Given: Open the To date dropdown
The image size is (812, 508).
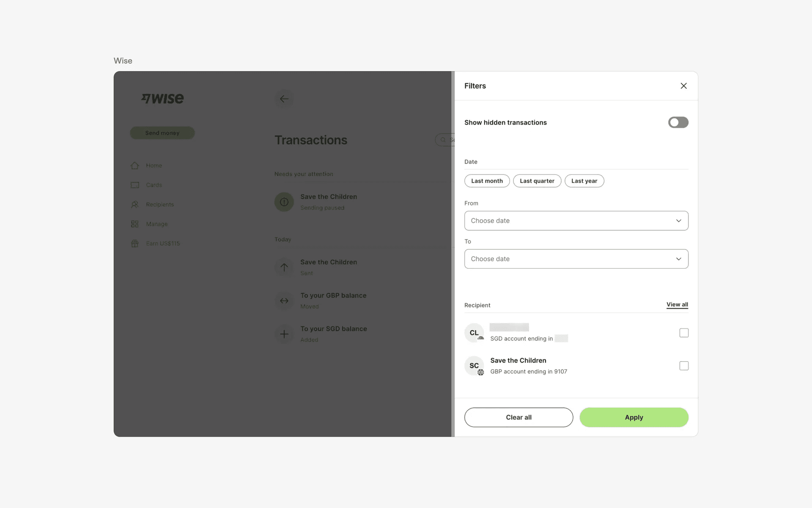Looking at the screenshot, I should point(576,259).
